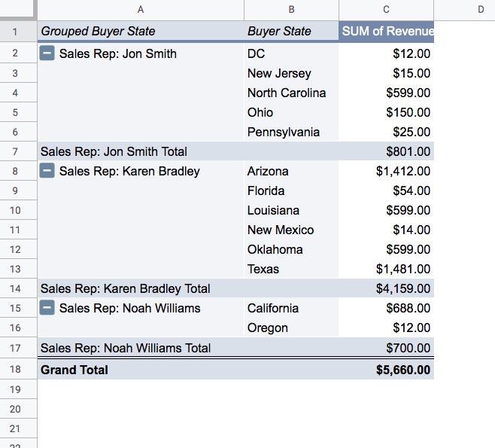The width and height of the screenshot is (495, 448).
Task: Select the Buyer State header cell
Action: click(291, 32)
